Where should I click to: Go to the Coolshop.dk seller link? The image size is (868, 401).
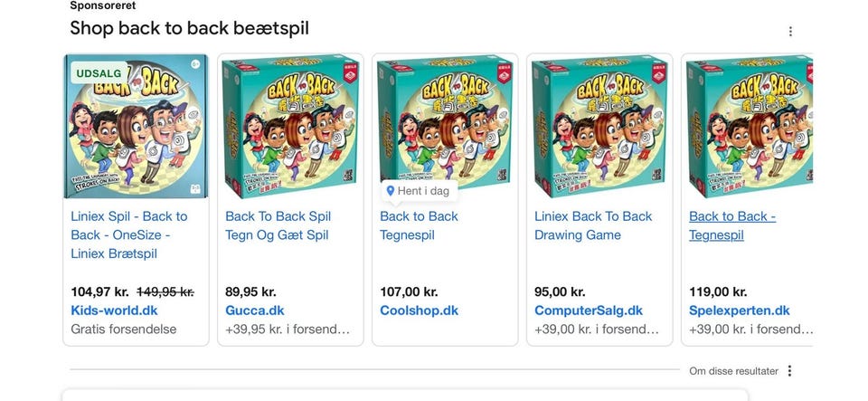pos(419,310)
